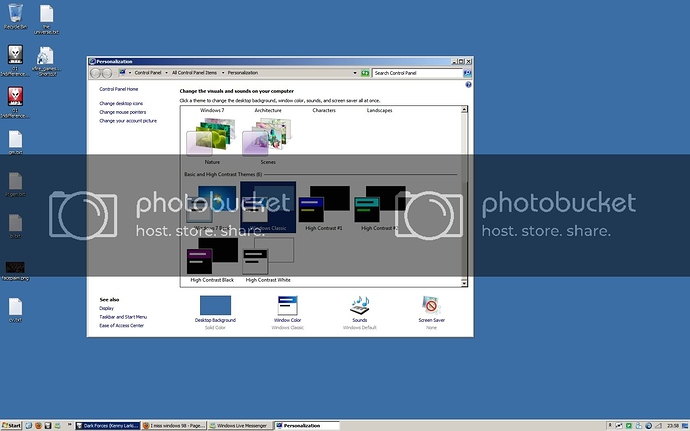The height and width of the screenshot is (431, 690).
Task: Open Screen Saver settings icon
Action: (431, 306)
